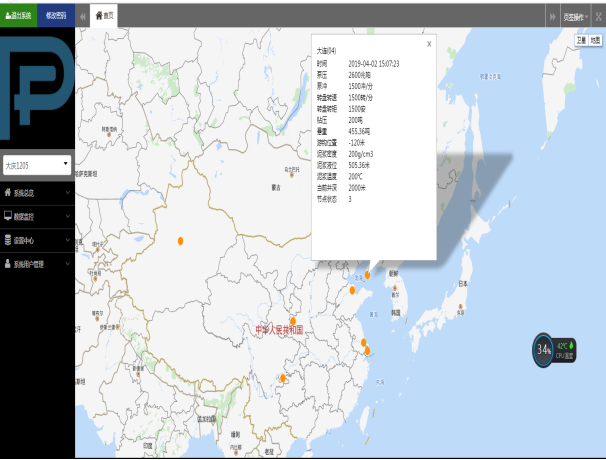606x460 pixels.
Task: Click the right double-arrow tab scroll icon
Action: [553, 17]
